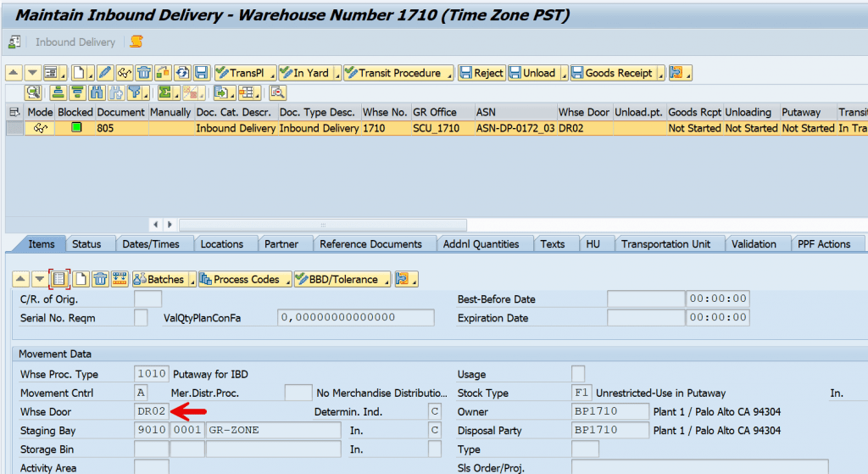Expand the Unload dropdown arrow
This screenshot has width=868, height=474.
pos(564,75)
